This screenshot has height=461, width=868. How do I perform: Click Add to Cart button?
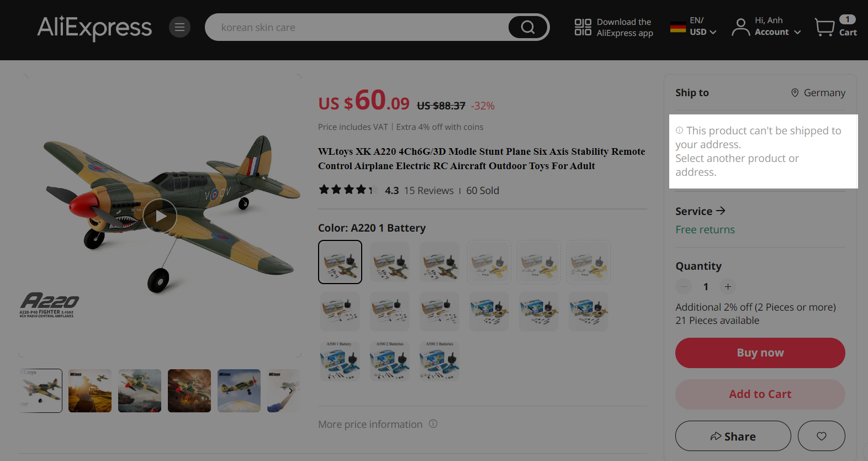760,394
